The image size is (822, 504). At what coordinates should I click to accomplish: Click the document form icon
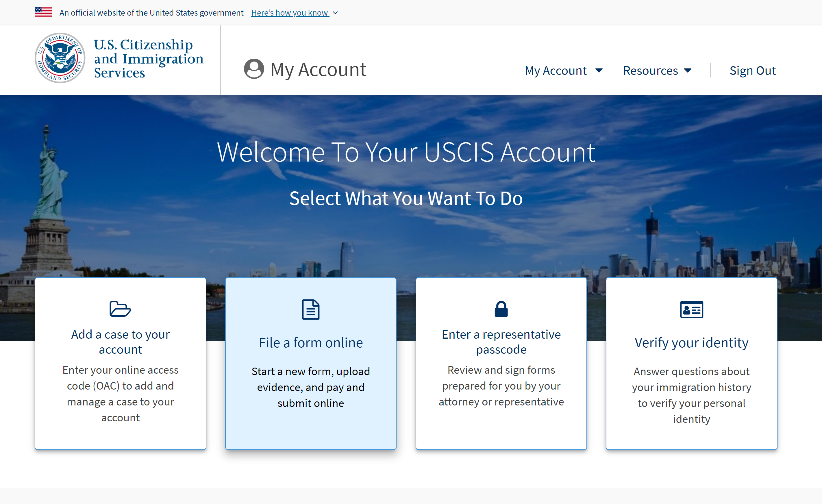point(311,309)
